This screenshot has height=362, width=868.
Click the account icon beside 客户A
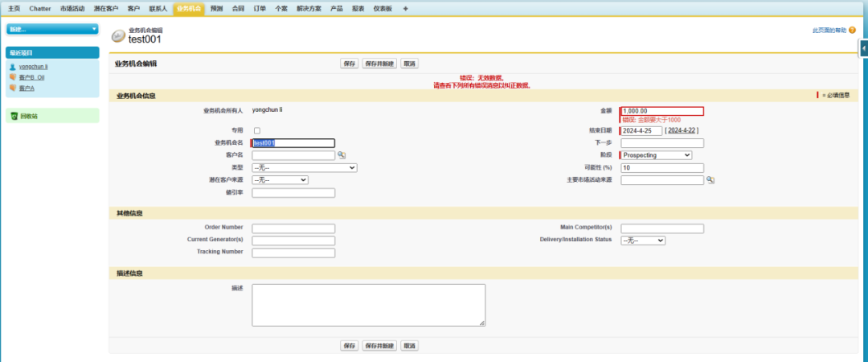(x=13, y=88)
